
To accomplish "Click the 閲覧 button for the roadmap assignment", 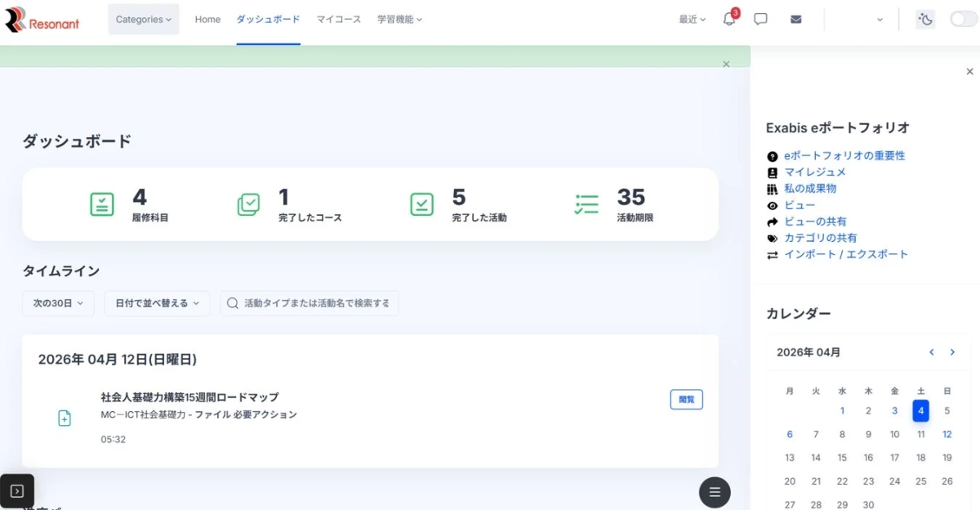I will coord(686,399).
